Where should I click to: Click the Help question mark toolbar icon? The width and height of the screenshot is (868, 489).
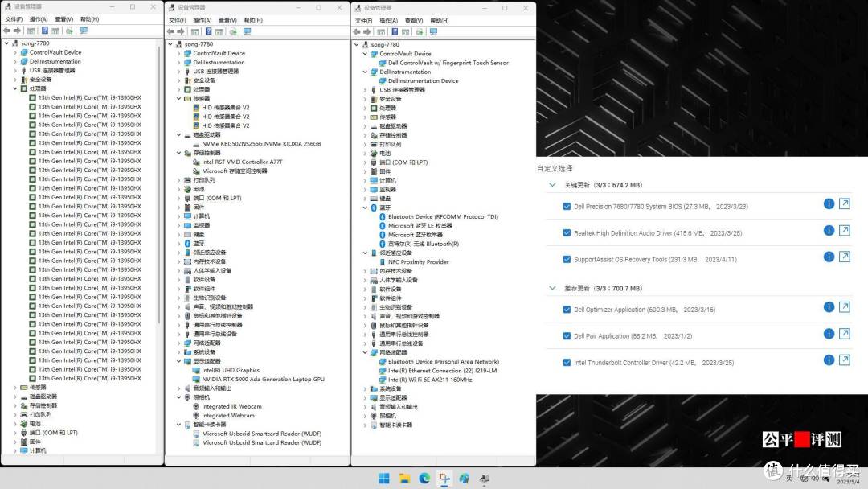pos(45,31)
